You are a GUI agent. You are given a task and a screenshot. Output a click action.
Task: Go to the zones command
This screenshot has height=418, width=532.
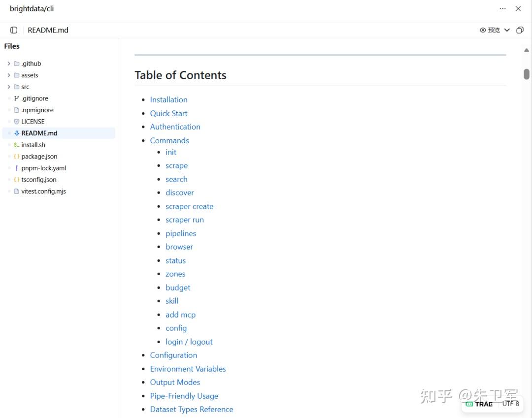coord(175,274)
